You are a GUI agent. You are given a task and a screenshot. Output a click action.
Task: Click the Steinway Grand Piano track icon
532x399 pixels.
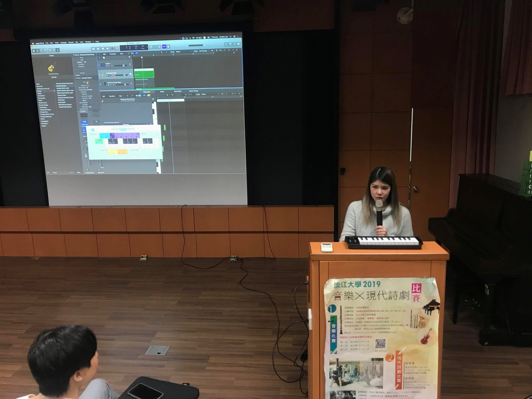pos(104,84)
